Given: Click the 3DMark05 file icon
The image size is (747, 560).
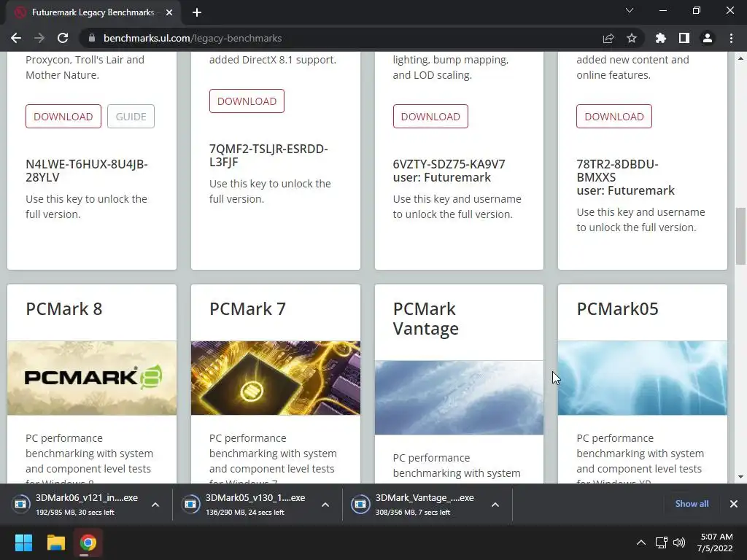Looking at the screenshot, I should pyautogui.click(x=190, y=505).
